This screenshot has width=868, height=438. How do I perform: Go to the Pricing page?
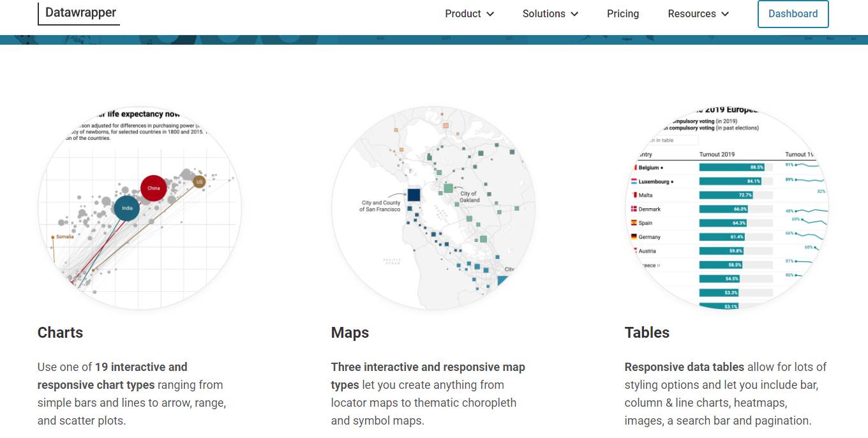click(x=622, y=14)
